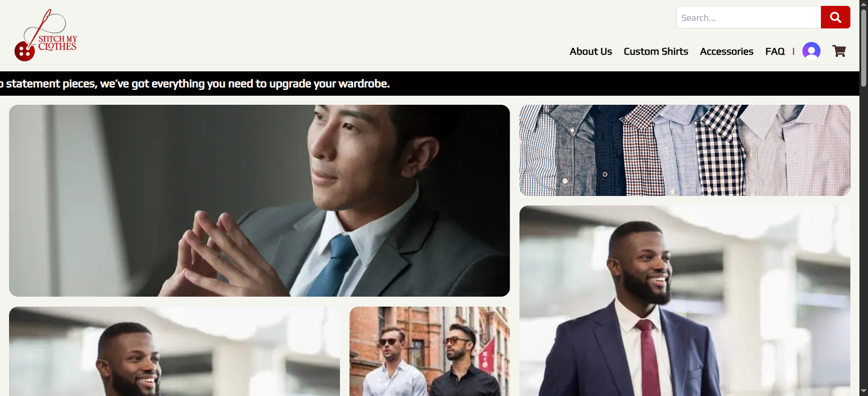Open the two men in sunglasses photo
Viewport: 868px width, 396px height.
point(429,351)
